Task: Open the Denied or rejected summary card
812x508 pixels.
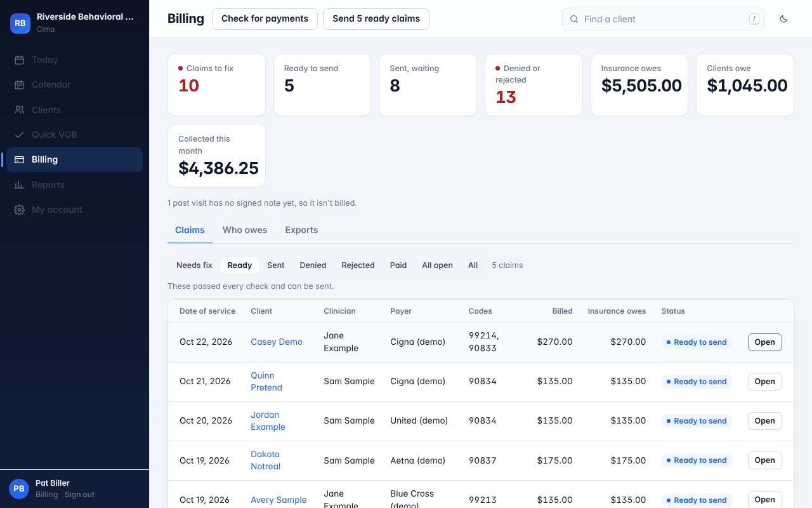Action: tap(534, 85)
